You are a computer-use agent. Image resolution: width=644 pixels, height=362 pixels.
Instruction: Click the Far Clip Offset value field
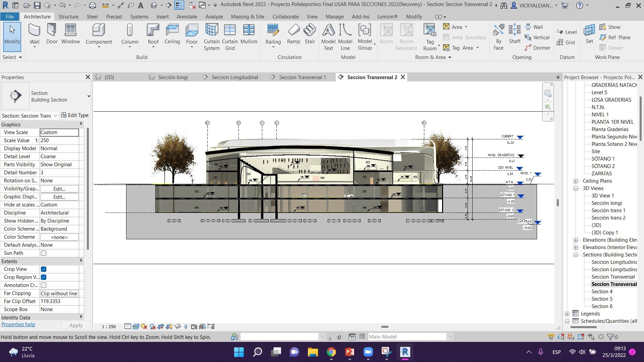59,301
